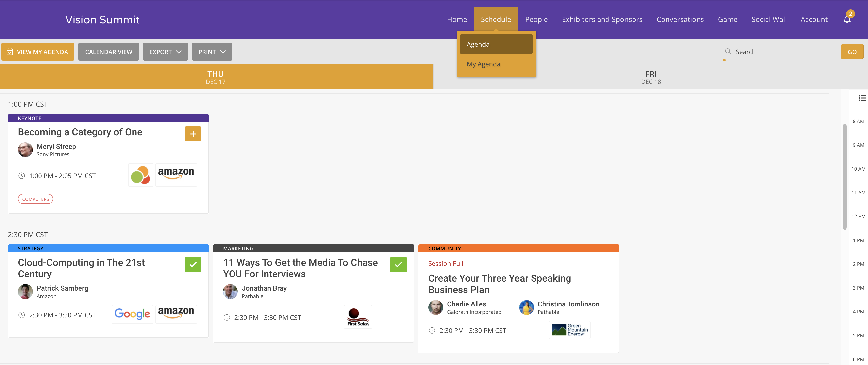The image size is (868, 365).
Task: Click Jonathan Bray's avatar
Action: tap(230, 292)
